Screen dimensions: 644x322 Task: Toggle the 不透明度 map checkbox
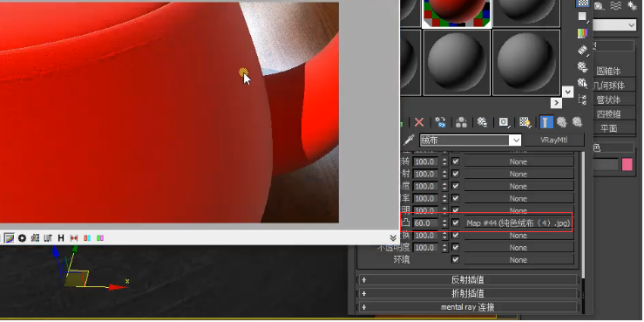point(455,248)
